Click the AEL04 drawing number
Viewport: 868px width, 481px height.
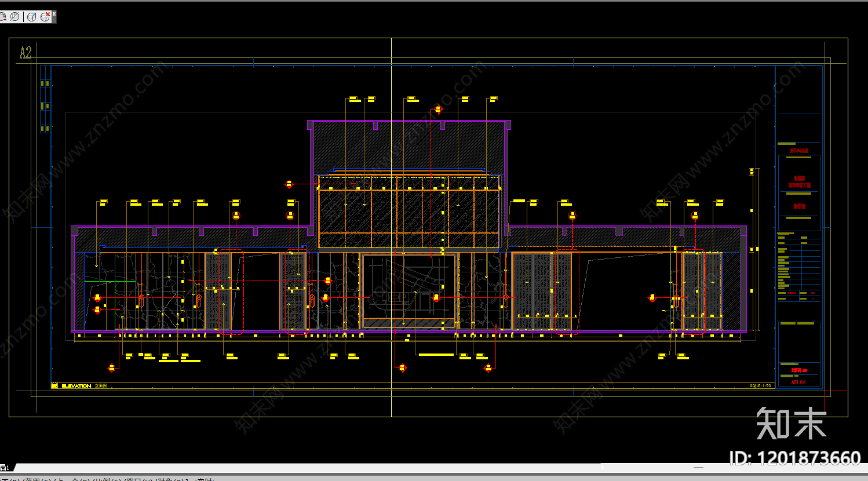pos(798,382)
